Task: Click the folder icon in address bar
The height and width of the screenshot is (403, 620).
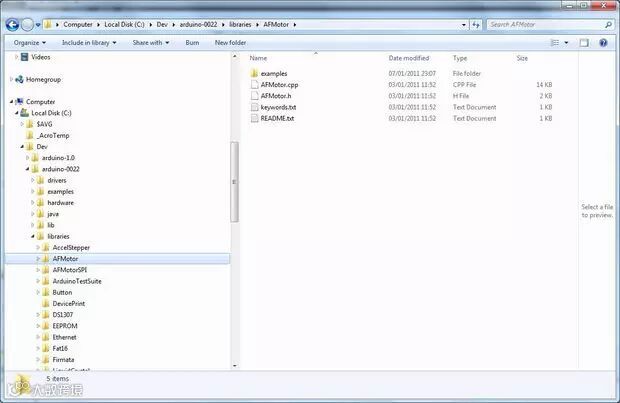Action: pyautogui.click(x=48, y=25)
